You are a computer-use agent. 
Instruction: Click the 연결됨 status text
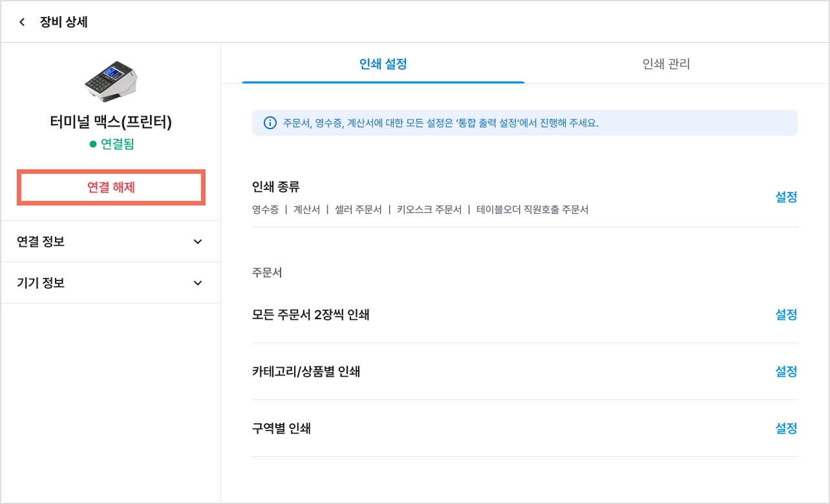pos(118,144)
